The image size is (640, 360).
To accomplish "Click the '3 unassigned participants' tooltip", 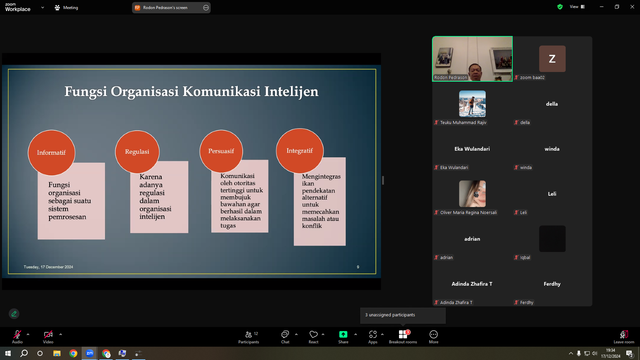I will [x=402, y=315].
